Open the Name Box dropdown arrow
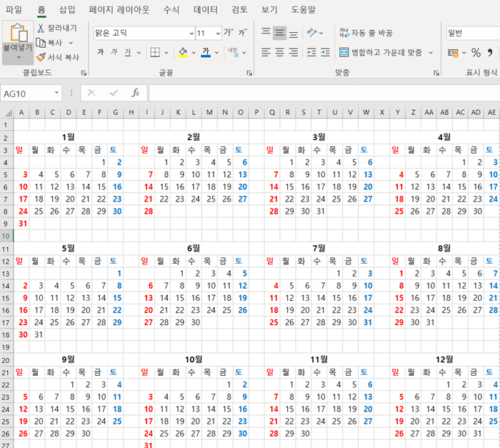This screenshot has height=448, width=500. click(56, 93)
